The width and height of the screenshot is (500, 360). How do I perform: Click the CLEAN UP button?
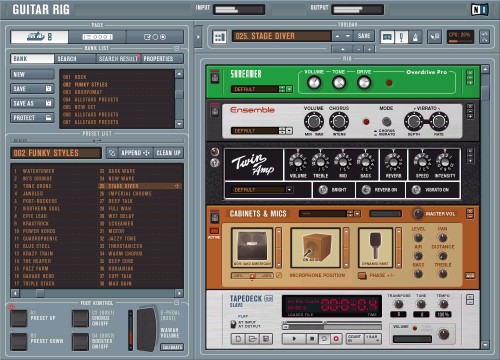pos(168,153)
